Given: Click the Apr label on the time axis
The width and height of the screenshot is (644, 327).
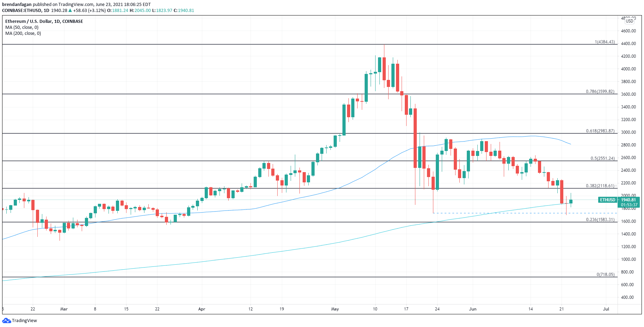Looking at the screenshot, I should 202,309.
